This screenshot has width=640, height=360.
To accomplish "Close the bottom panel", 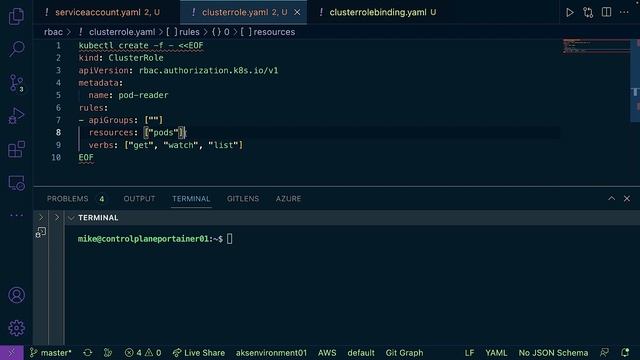I will (627, 198).
